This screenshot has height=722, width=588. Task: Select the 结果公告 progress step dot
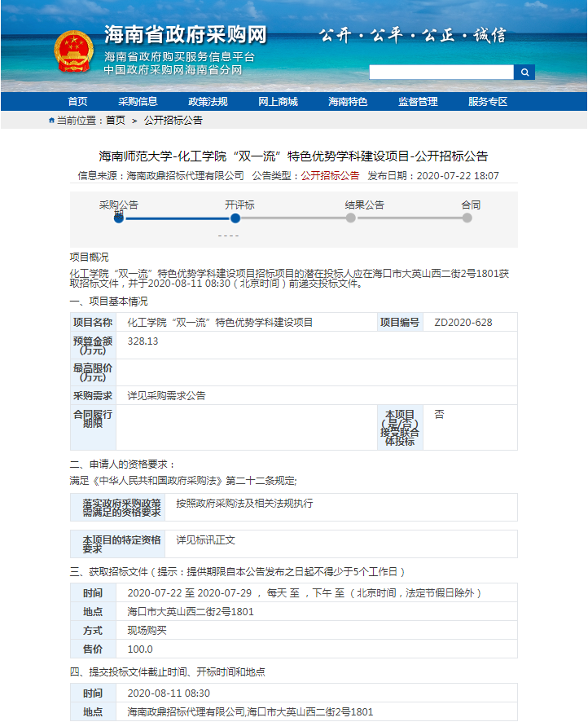tap(350, 218)
